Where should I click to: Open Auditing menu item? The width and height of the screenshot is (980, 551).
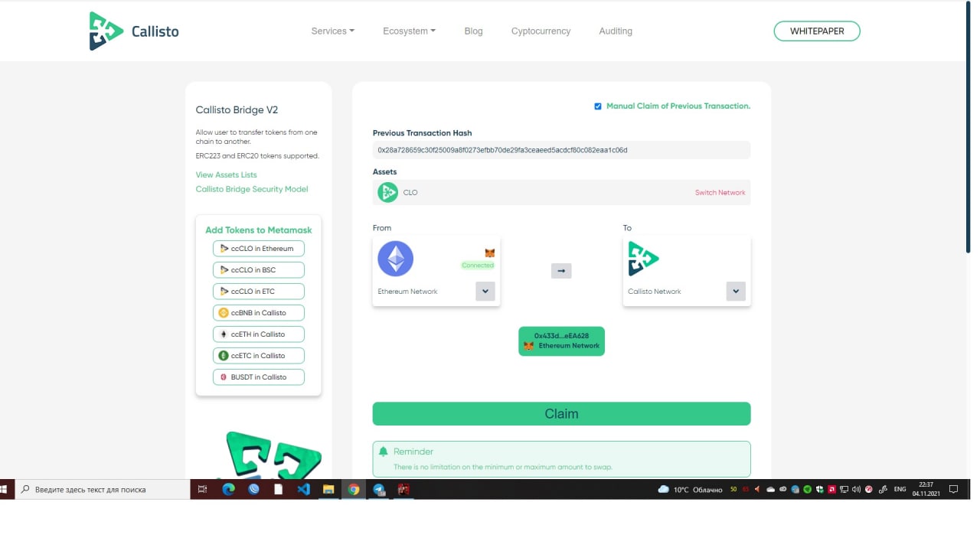click(x=616, y=31)
